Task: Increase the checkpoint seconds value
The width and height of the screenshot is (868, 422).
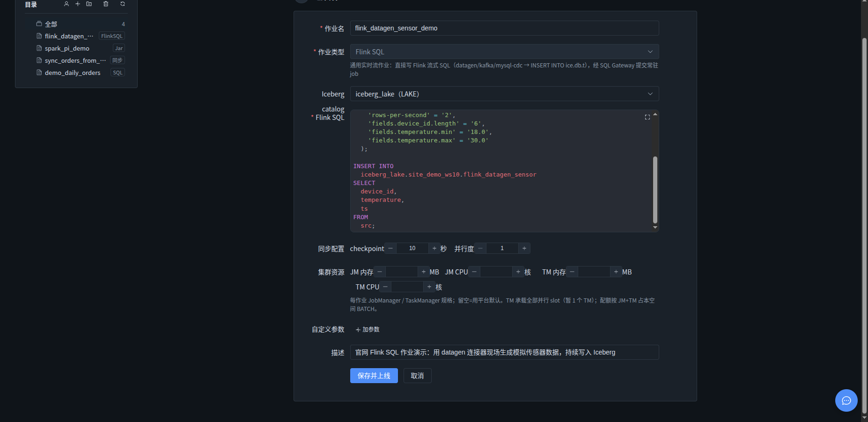Action: pyautogui.click(x=434, y=248)
